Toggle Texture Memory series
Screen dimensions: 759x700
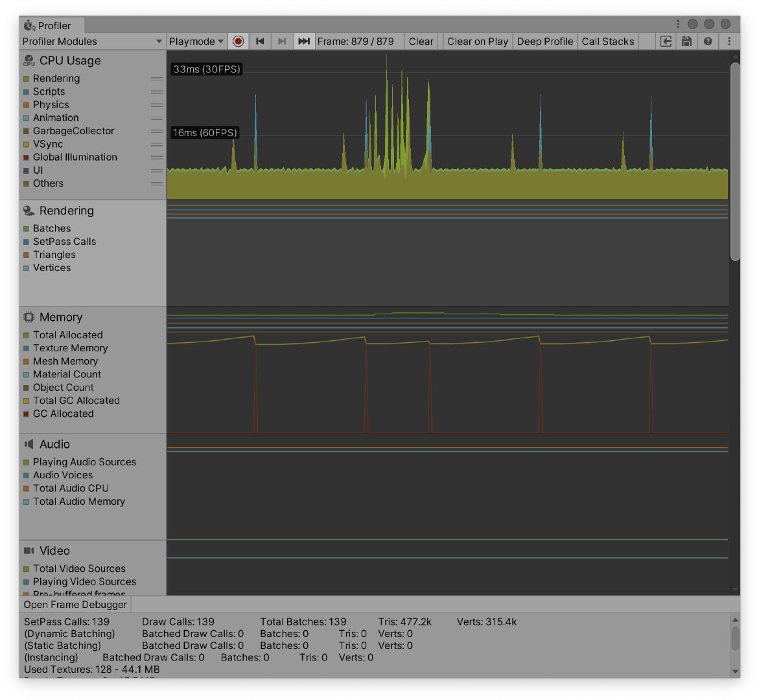(x=26, y=348)
